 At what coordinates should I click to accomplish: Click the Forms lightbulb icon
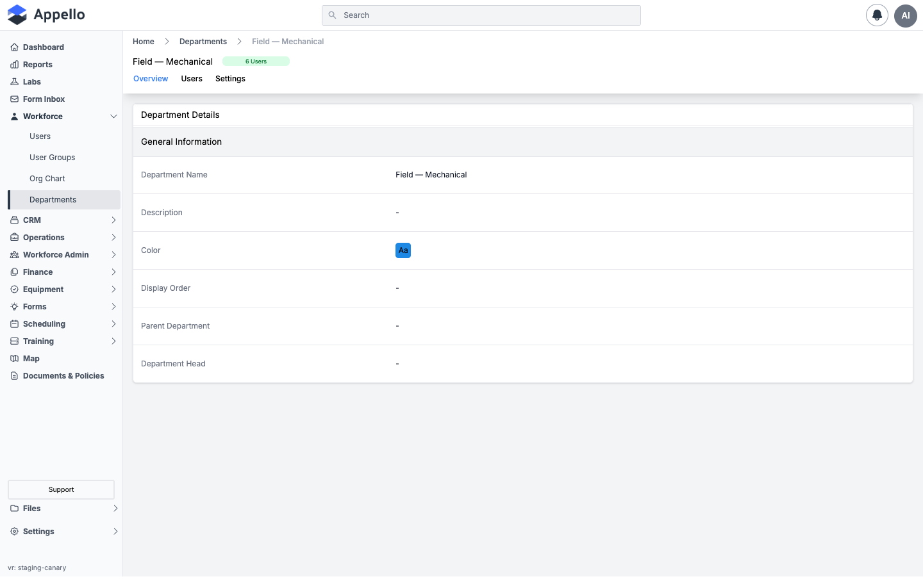coord(14,307)
